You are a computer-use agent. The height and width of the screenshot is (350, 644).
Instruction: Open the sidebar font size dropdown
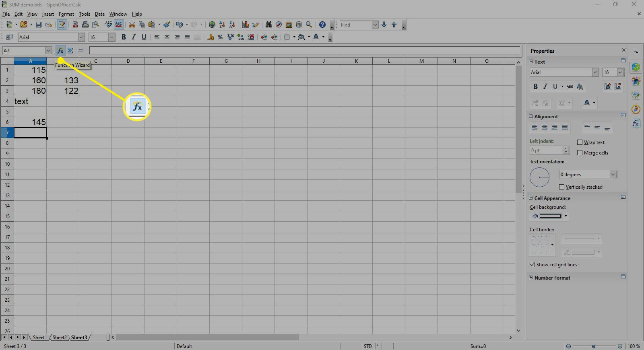[620, 72]
